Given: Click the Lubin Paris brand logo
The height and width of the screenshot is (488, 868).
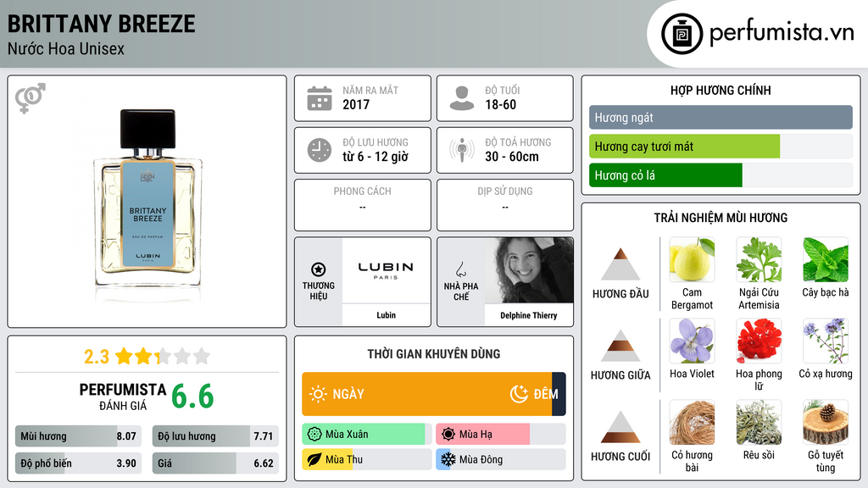Looking at the screenshot, I should pyautogui.click(x=386, y=270).
